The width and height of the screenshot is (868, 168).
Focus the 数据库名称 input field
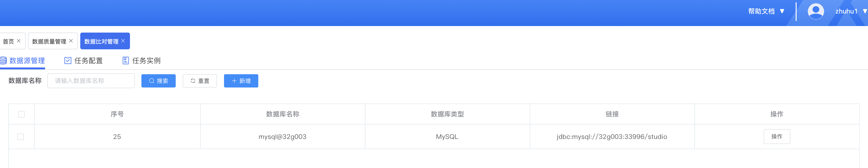point(91,81)
